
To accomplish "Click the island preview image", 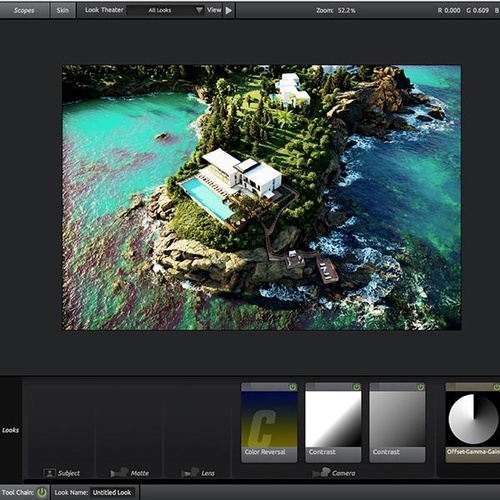I will (262, 197).
